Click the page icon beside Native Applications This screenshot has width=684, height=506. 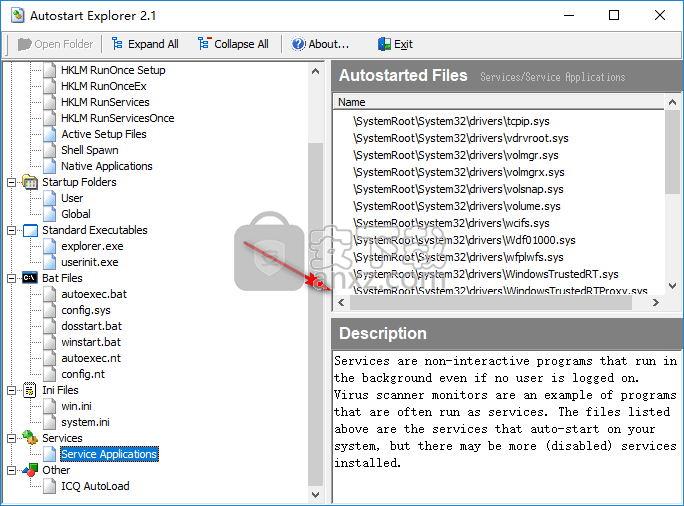coord(50,166)
